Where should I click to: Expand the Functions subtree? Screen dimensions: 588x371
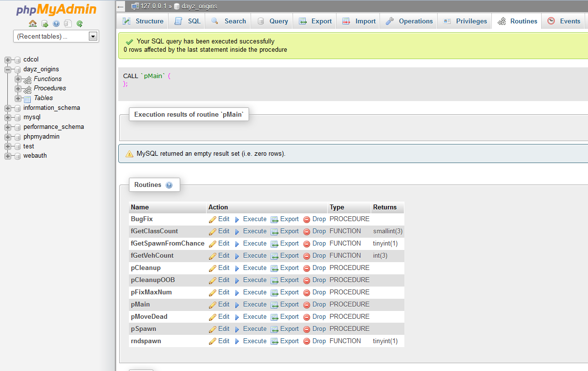(18, 79)
